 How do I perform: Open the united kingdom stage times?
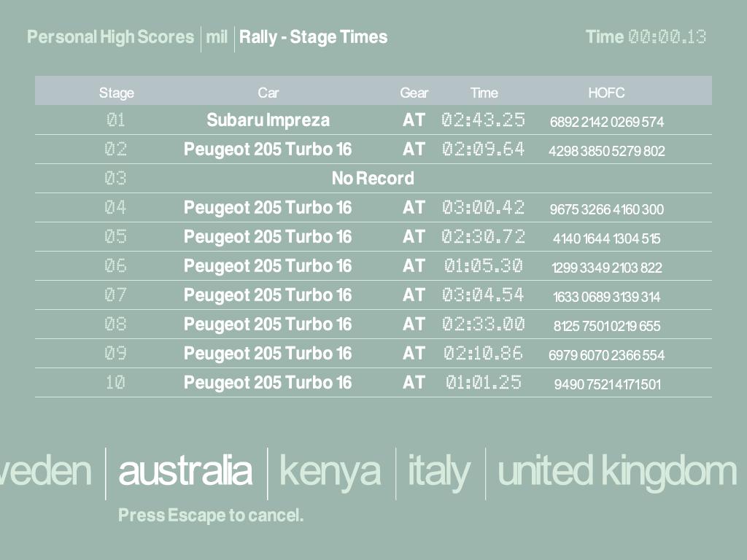click(616, 471)
